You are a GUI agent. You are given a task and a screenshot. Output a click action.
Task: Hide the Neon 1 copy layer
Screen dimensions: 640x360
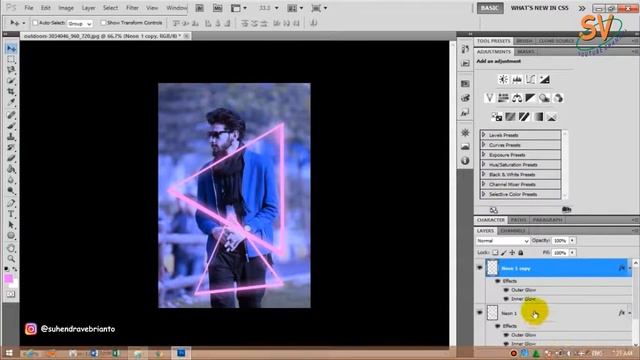(480, 268)
